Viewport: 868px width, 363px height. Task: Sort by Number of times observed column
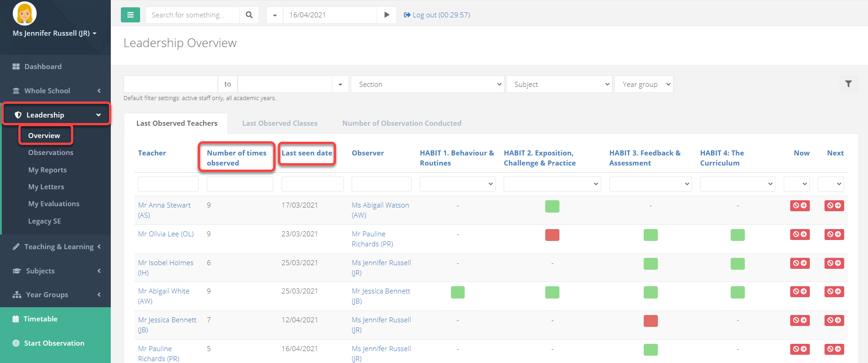[237, 158]
